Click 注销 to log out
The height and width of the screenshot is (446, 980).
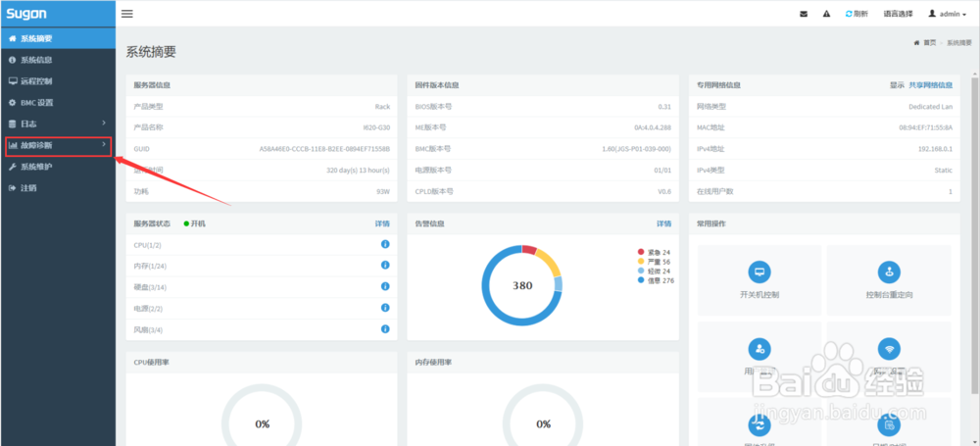(x=58, y=187)
